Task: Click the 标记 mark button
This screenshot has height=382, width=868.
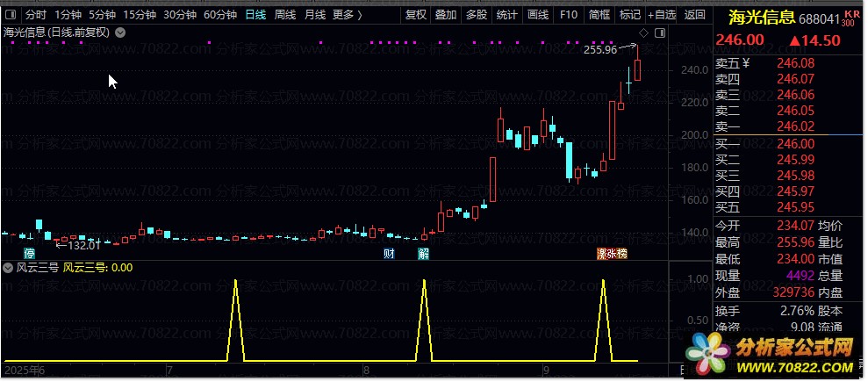Action: coord(629,15)
